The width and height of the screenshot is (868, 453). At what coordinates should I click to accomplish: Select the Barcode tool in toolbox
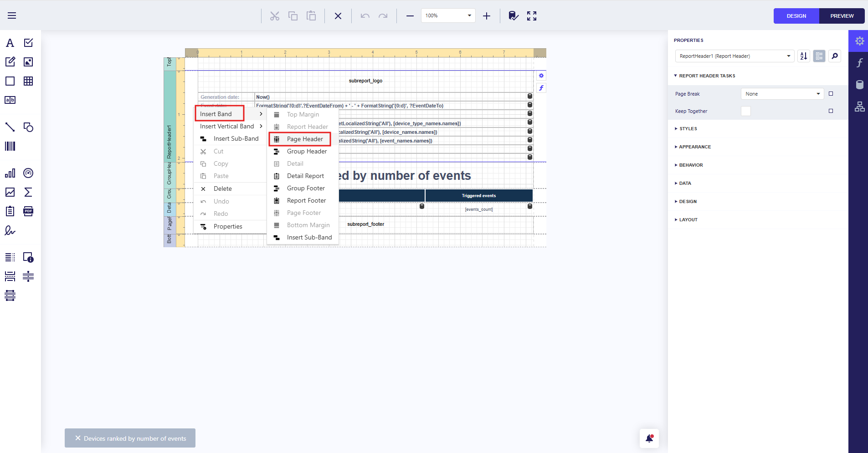tap(10, 146)
